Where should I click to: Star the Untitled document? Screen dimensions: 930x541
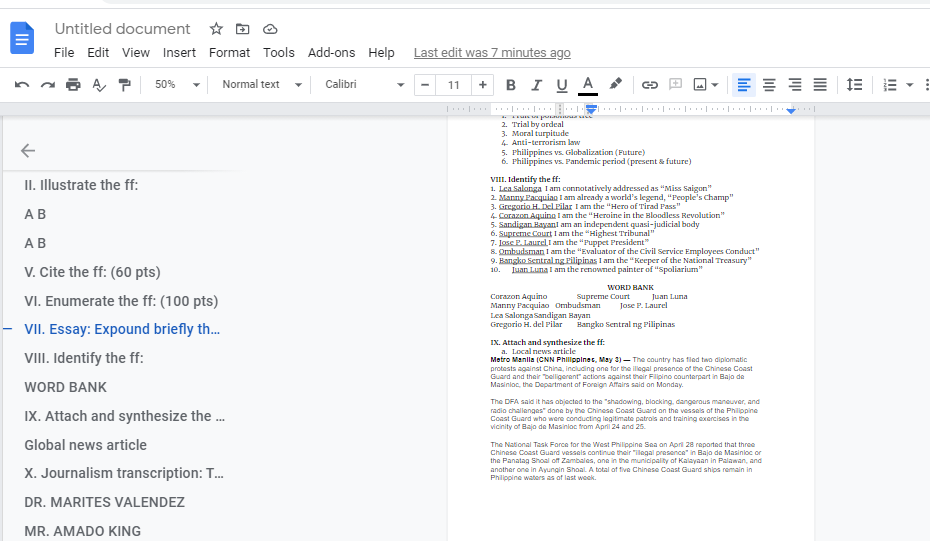[216, 28]
